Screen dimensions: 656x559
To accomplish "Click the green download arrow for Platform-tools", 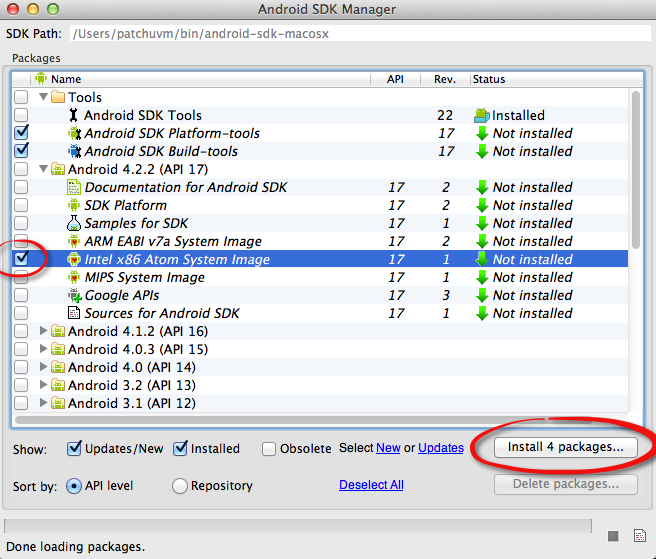I will point(482,133).
